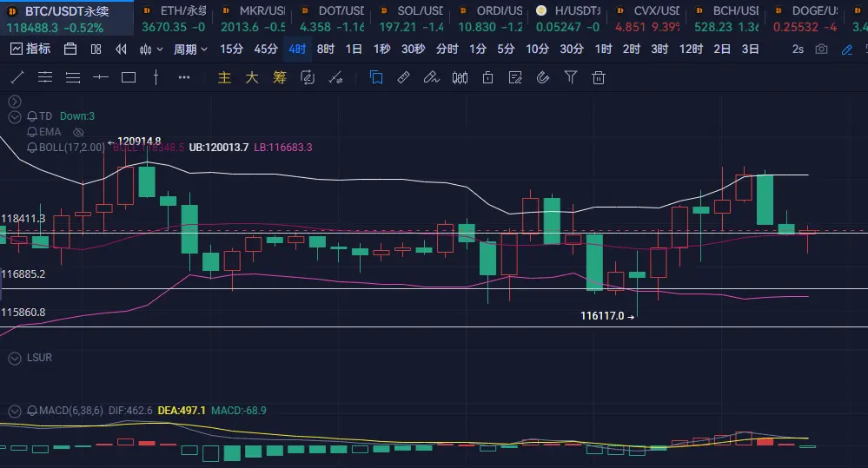Click the lock drawings icon
This screenshot has height=468, width=868.
tap(487, 77)
